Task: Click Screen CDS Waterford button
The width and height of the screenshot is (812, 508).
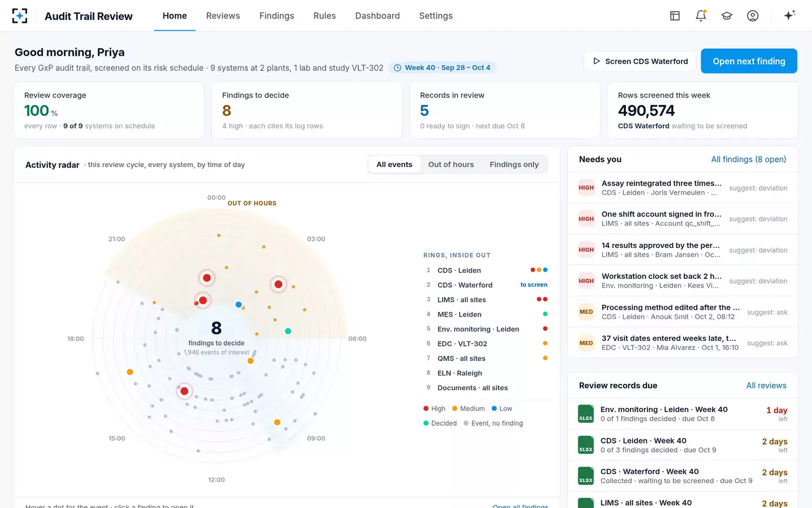Action: (x=640, y=61)
